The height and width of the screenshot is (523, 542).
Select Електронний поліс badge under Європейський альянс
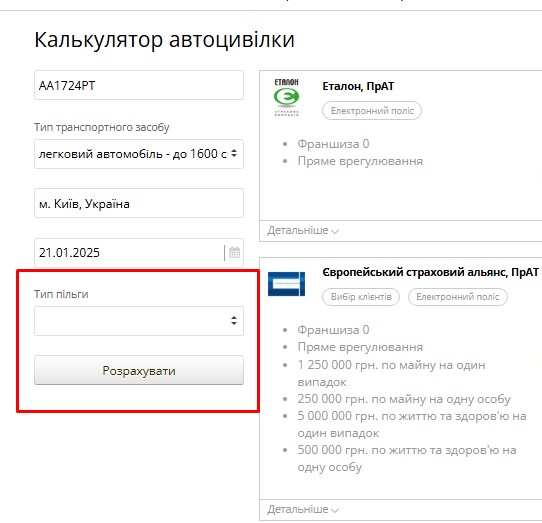458,297
